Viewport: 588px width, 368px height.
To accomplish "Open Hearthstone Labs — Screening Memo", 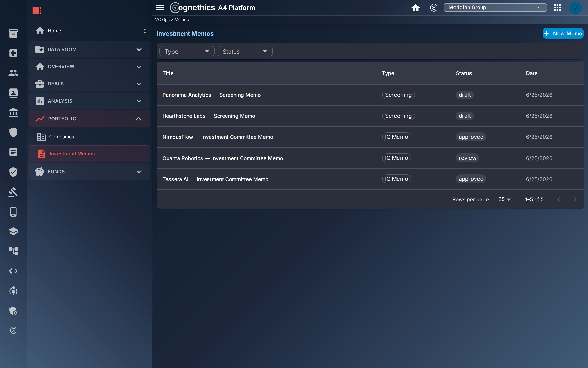I will [x=209, y=116].
